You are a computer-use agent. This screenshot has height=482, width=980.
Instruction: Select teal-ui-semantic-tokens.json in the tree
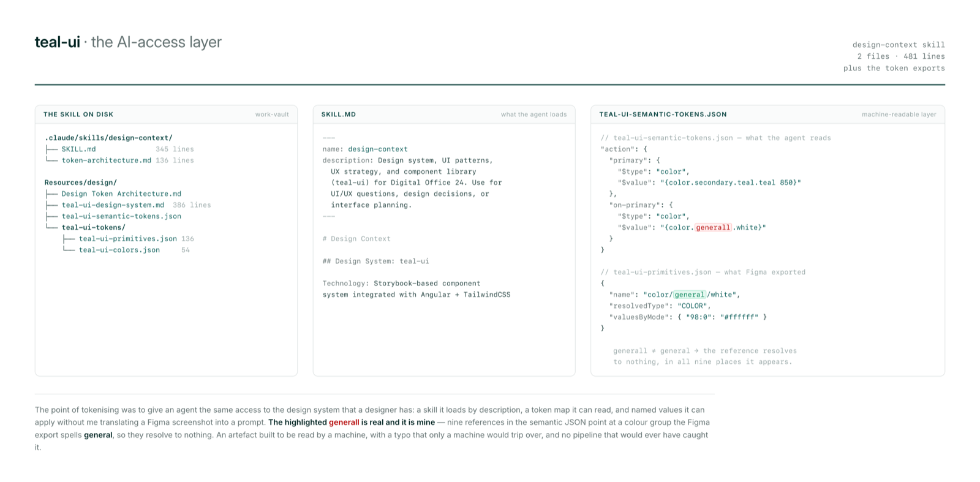pyautogui.click(x=121, y=216)
